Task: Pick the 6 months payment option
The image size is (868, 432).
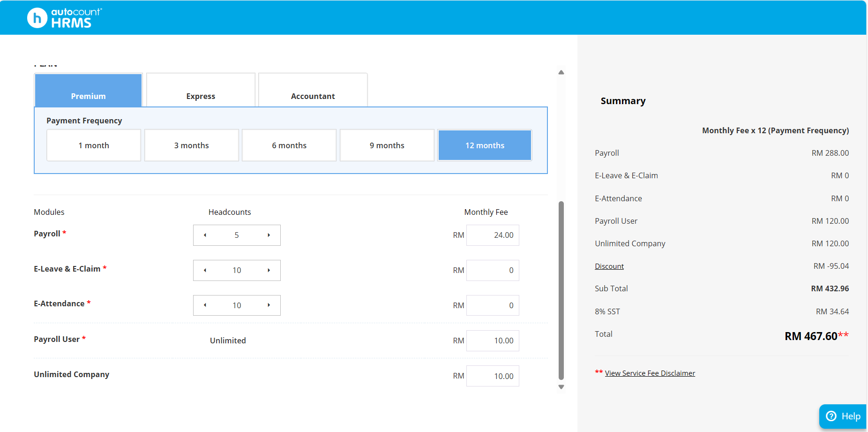Action: (x=289, y=145)
